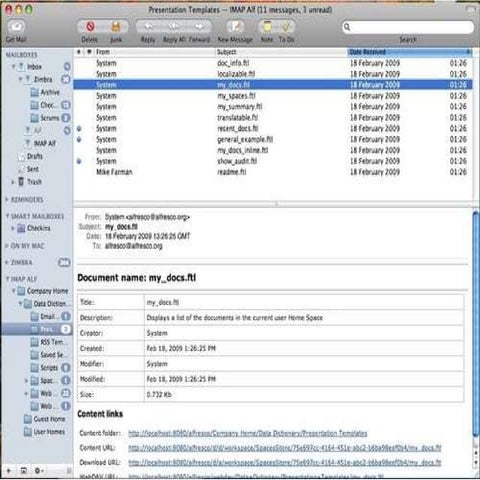Open the Content URL link
Image resolution: width=480 pixels, height=480 pixels.
pyautogui.click(x=285, y=448)
